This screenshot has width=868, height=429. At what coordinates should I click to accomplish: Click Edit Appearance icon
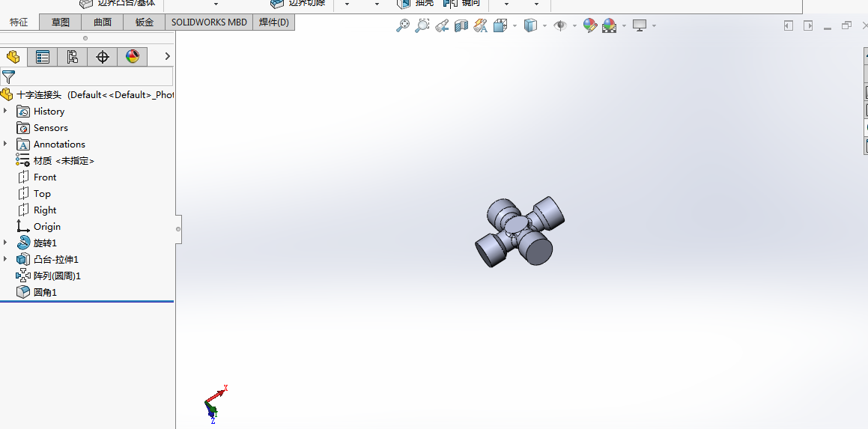tap(590, 25)
